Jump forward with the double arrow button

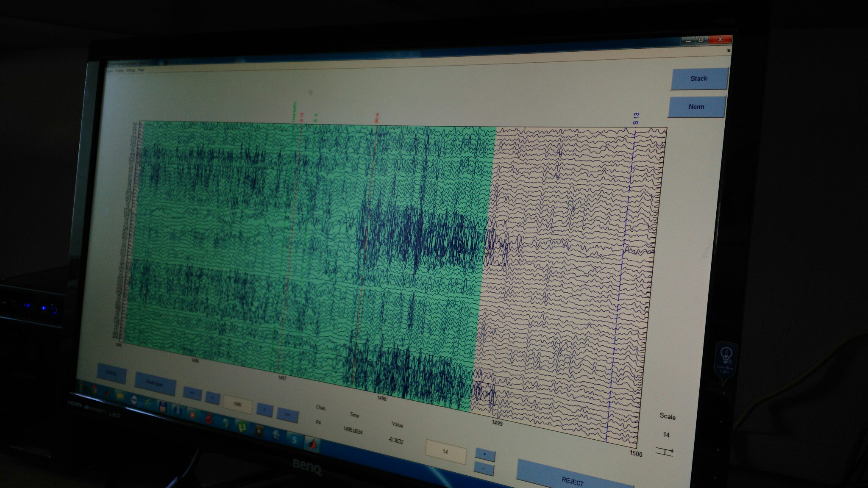(x=287, y=415)
